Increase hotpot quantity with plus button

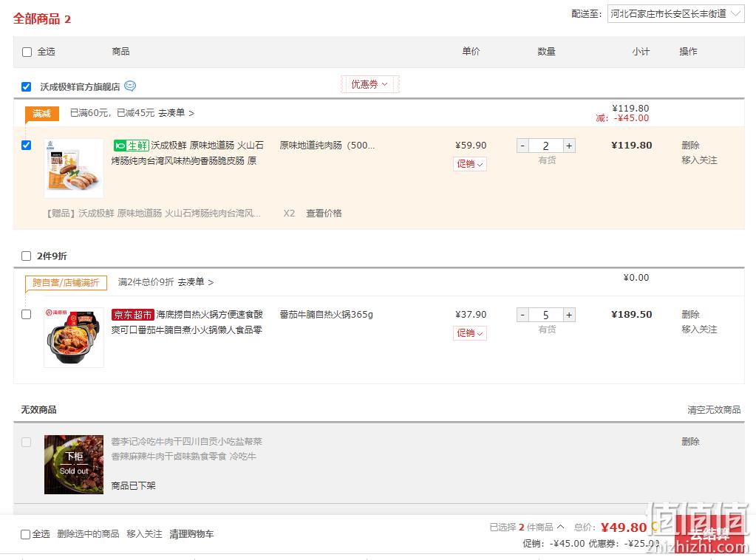click(x=569, y=315)
